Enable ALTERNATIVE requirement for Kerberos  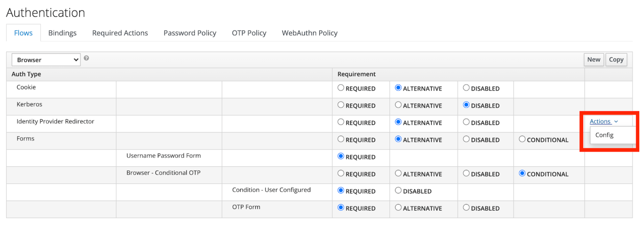398,105
